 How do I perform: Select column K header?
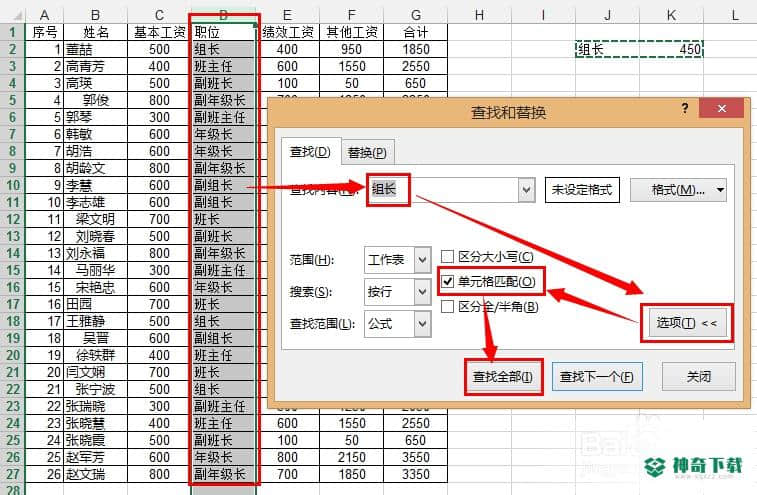point(671,15)
